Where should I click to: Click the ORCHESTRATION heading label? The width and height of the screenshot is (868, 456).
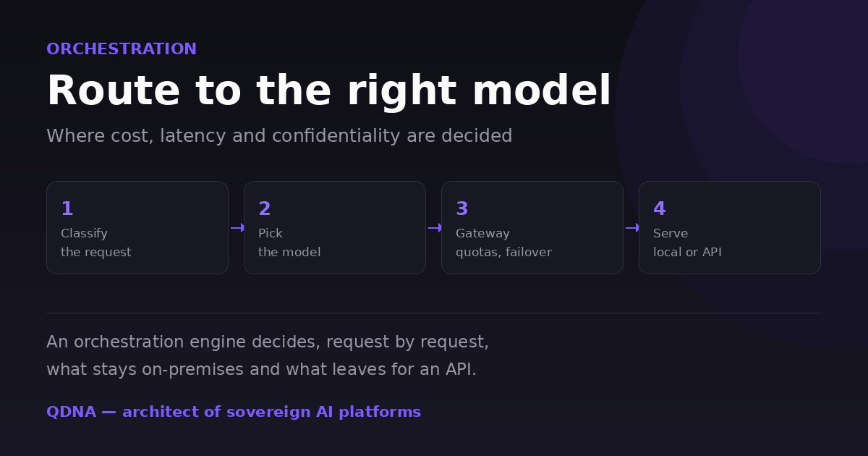coord(122,49)
